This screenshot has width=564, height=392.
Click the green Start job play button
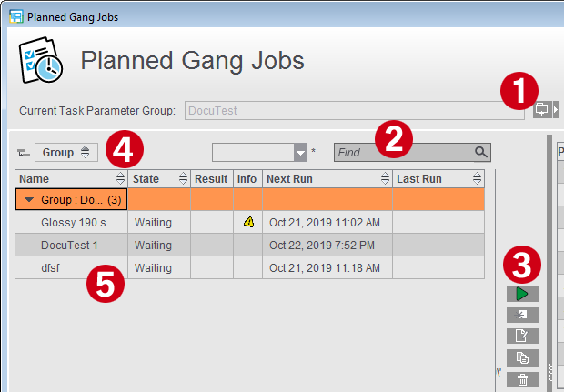point(521,294)
